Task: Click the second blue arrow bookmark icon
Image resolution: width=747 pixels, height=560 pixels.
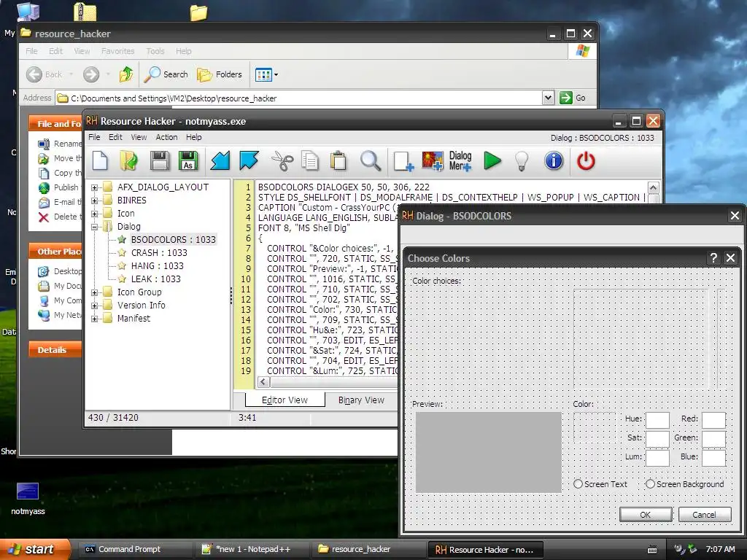Action: click(249, 160)
